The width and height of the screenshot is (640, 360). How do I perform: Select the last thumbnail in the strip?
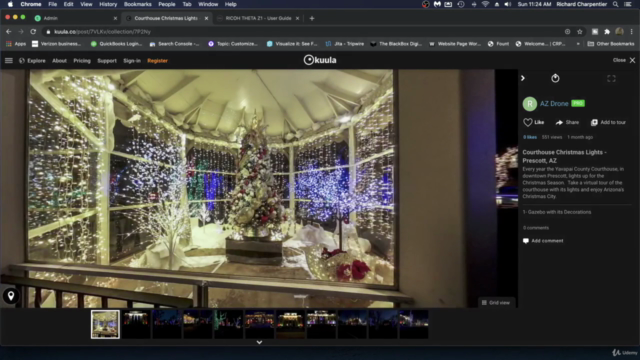[414, 324]
